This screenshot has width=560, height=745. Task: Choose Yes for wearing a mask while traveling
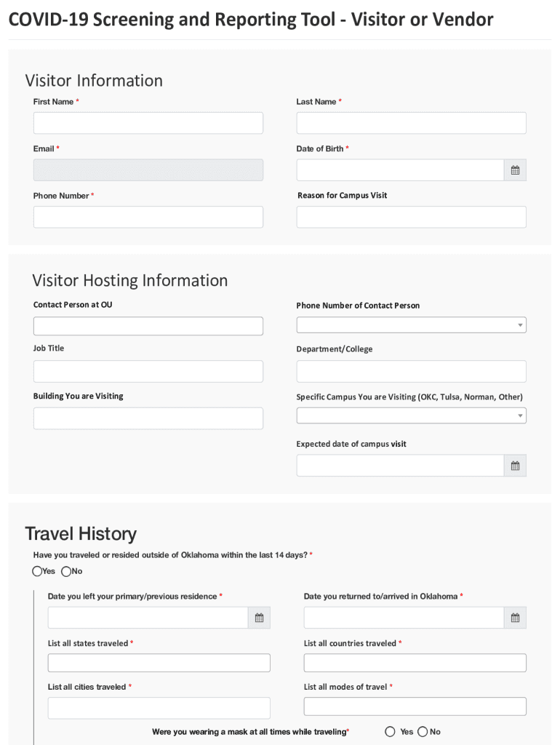(391, 732)
